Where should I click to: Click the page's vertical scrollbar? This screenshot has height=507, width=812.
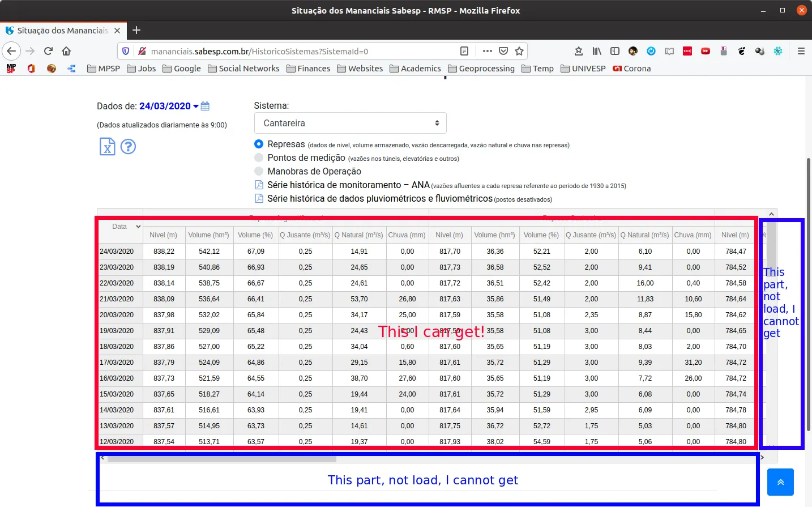pyautogui.click(x=809, y=295)
